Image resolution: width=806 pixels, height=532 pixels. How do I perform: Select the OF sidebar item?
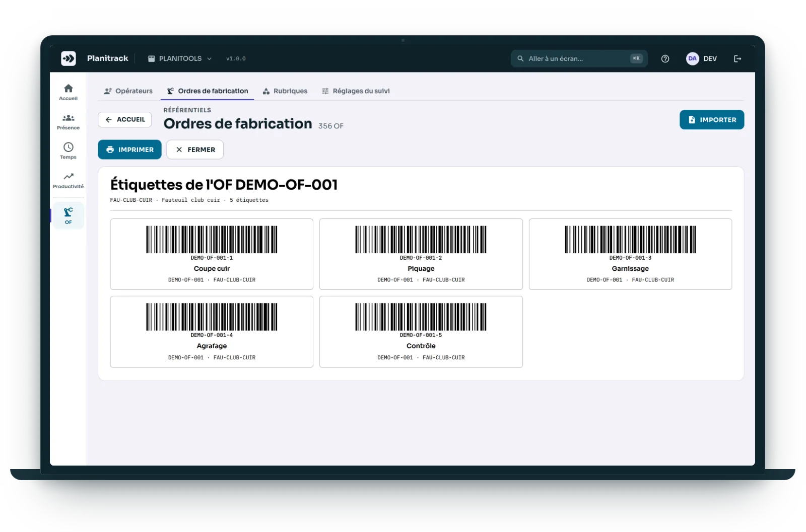click(69, 215)
